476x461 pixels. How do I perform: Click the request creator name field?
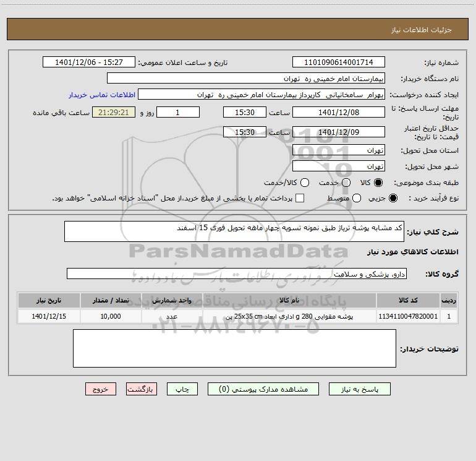[261, 95]
